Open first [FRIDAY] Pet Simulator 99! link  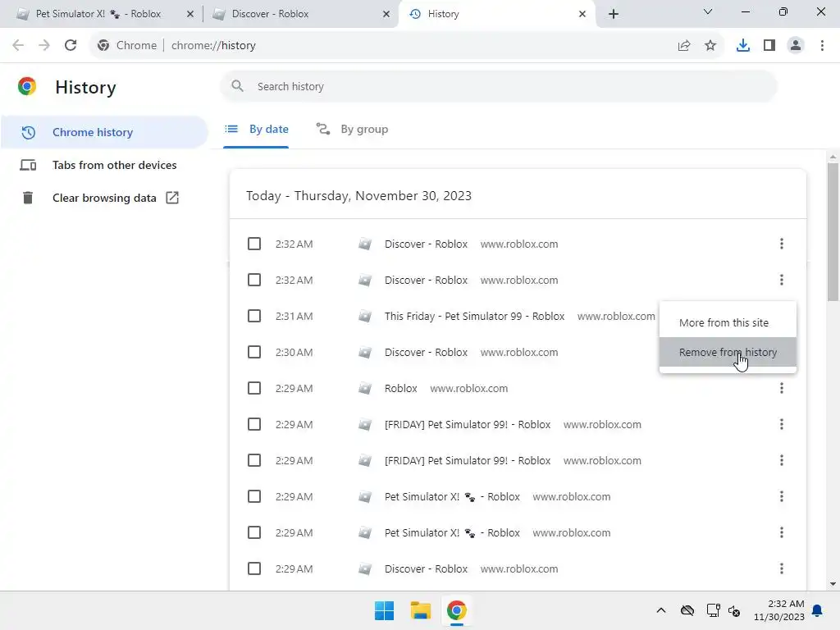coord(467,424)
